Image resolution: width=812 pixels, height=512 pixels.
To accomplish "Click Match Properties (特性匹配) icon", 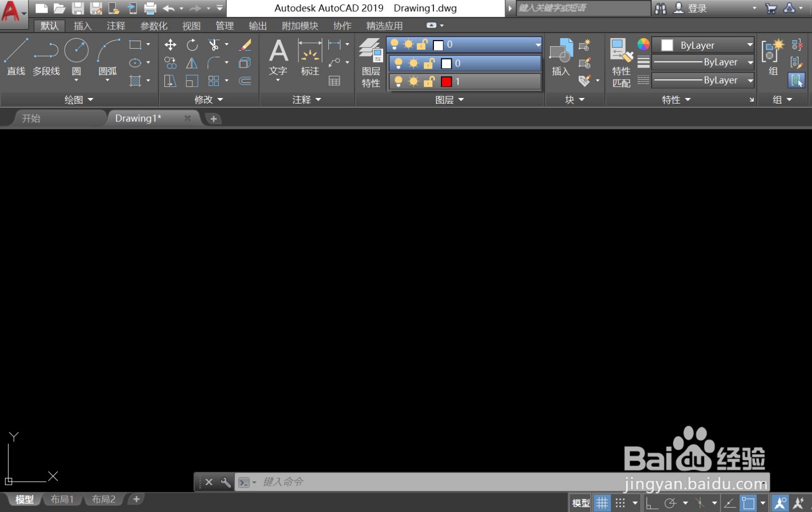I will (621, 62).
